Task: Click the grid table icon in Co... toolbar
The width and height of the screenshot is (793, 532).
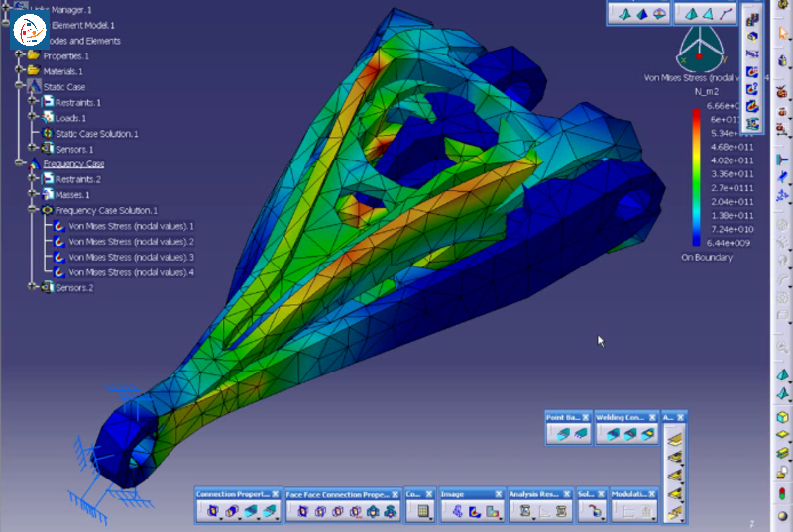Action: point(423,511)
